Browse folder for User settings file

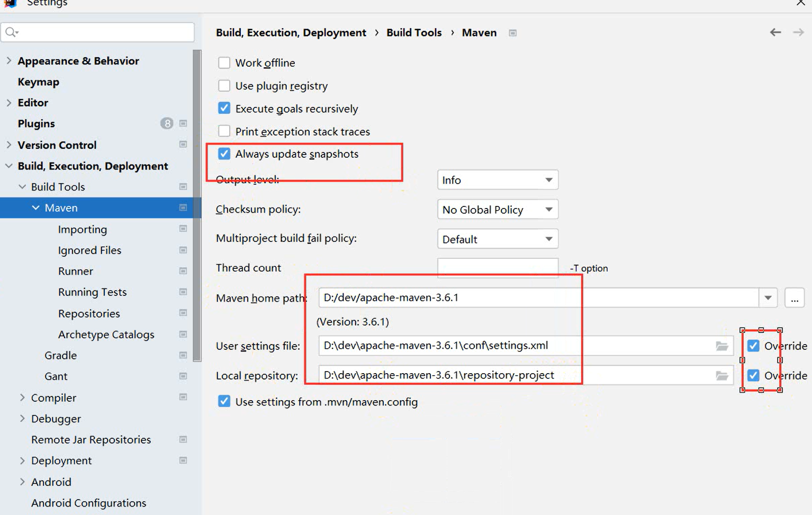click(722, 346)
